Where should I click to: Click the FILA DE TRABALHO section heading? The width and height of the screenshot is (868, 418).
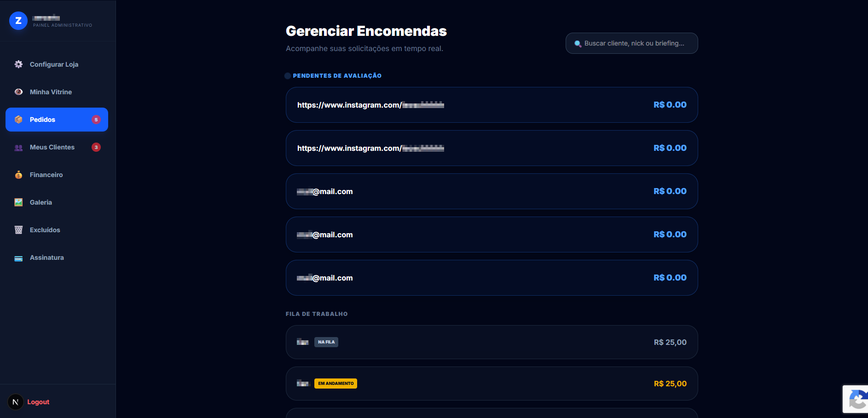point(317,314)
